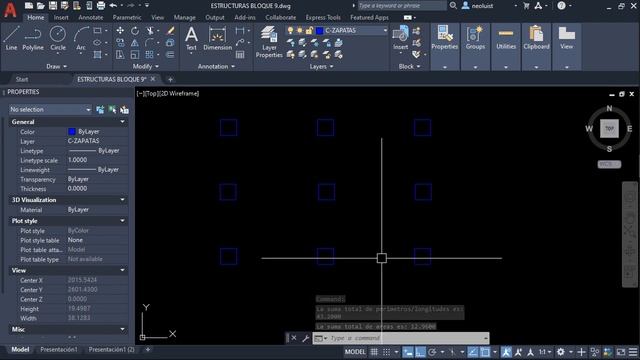
Task: Select the Dimension tool
Action: pos(218,38)
